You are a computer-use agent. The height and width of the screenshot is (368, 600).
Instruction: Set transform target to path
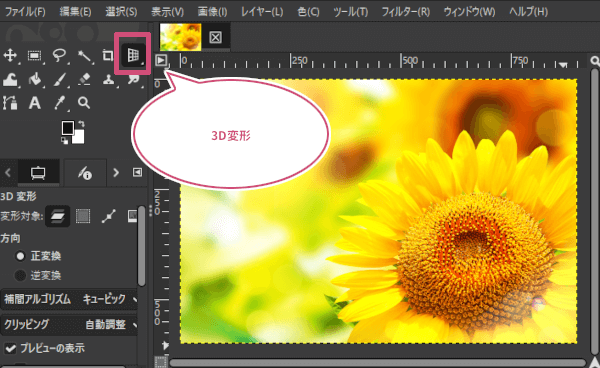[109, 216]
